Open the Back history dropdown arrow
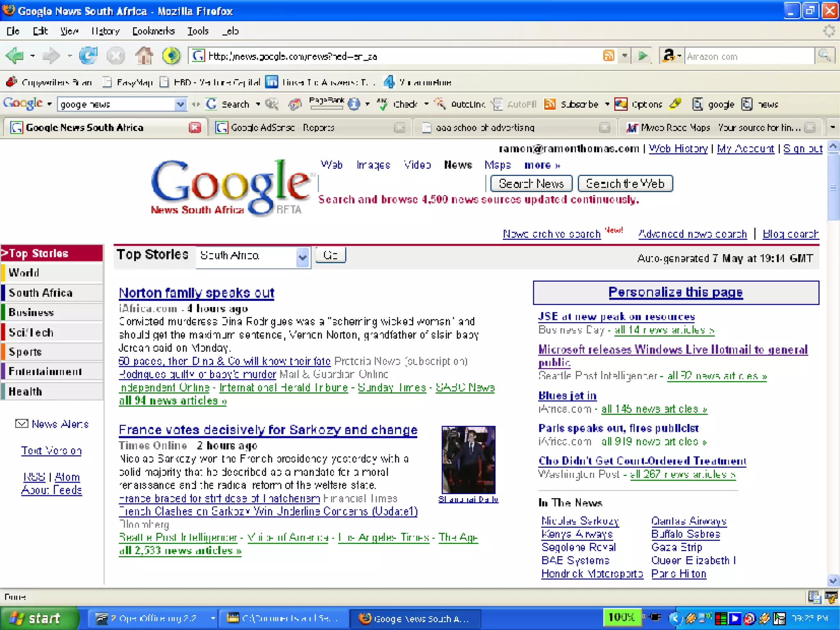This screenshot has height=630, width=840. pos(32,56)
